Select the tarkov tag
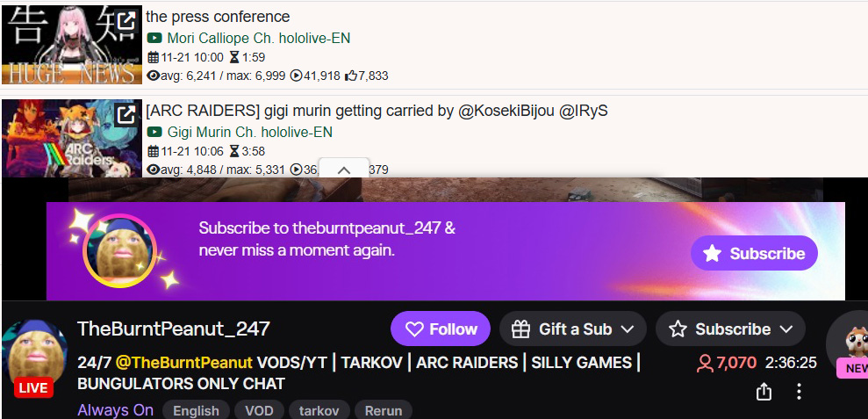 coord(319,411)
